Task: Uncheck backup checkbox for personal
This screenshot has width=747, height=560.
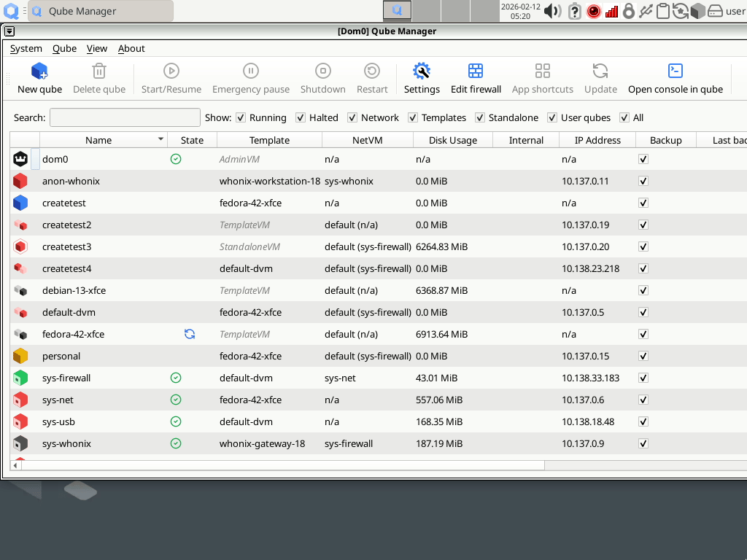Action: 643,356
